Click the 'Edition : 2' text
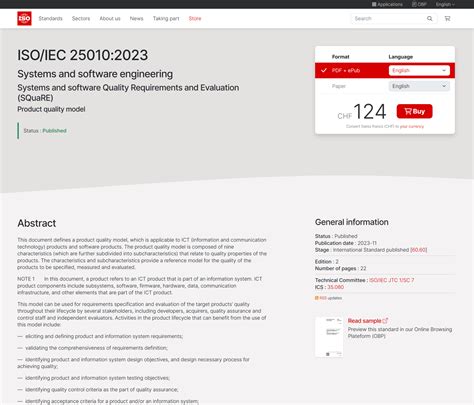 (327, 262)
